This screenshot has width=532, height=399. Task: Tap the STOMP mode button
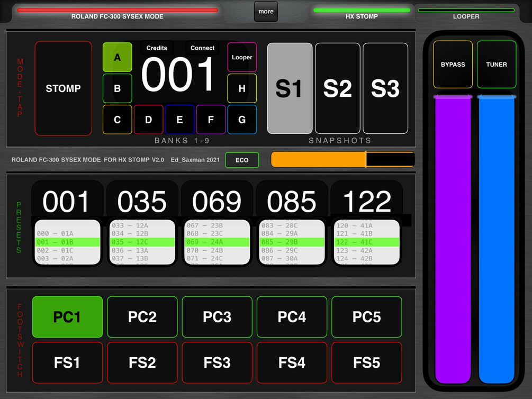(63, 88)
